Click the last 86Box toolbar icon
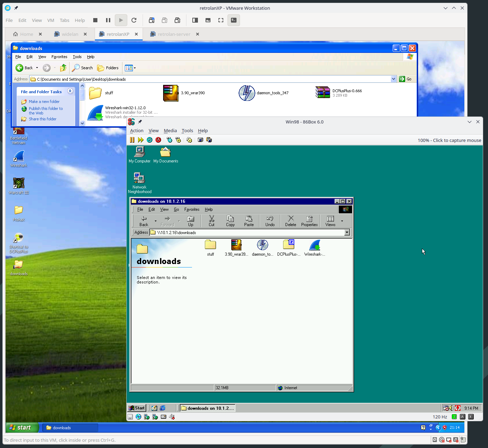The height and width of the screenshot is (448, 488). [x=209, y=140]
